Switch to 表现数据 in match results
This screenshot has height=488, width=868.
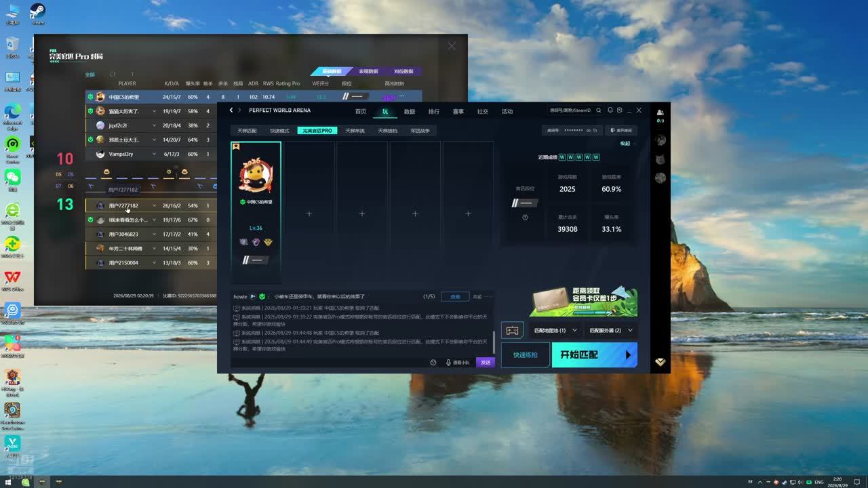click(368, 71)
